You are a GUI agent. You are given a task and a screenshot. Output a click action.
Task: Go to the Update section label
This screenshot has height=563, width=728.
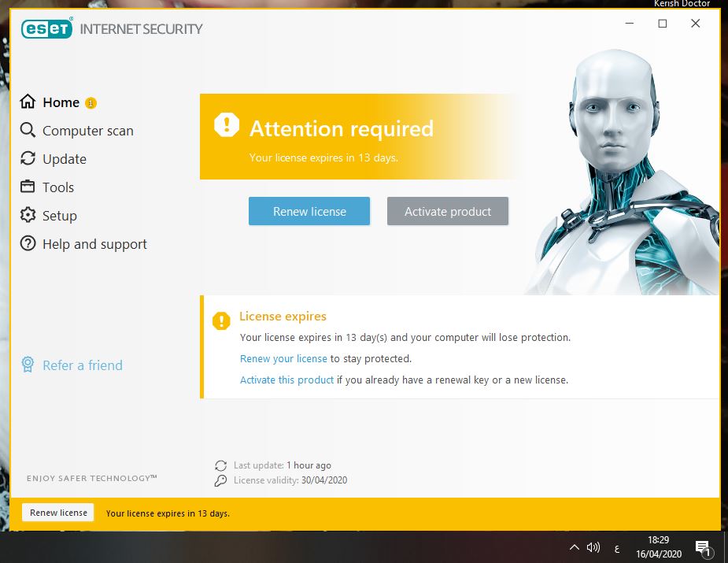coord(65,159)
